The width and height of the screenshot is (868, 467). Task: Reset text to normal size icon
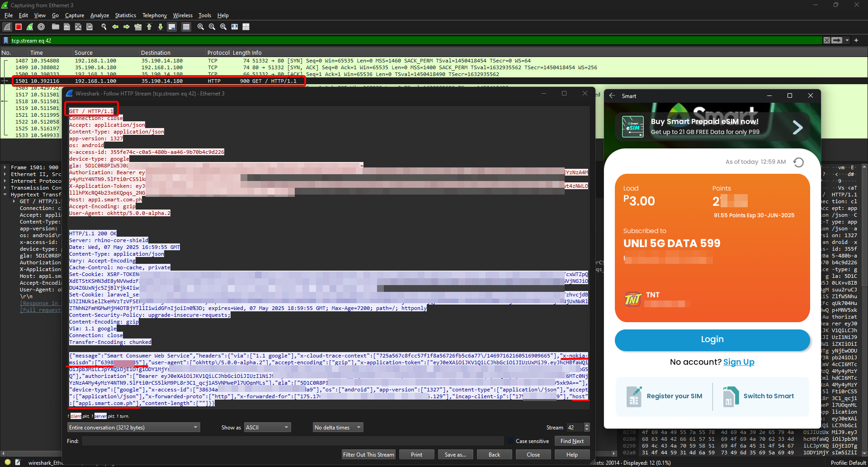tap(223, 27)
